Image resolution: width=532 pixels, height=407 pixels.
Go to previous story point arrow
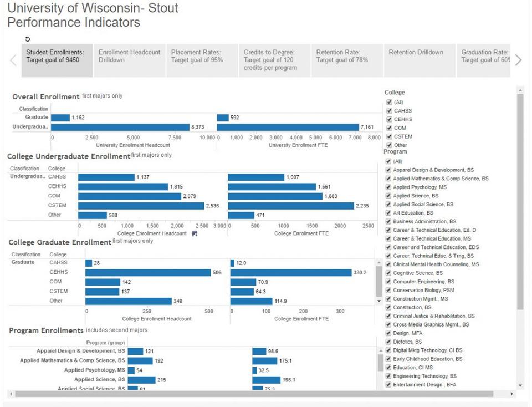click(13, 60)
